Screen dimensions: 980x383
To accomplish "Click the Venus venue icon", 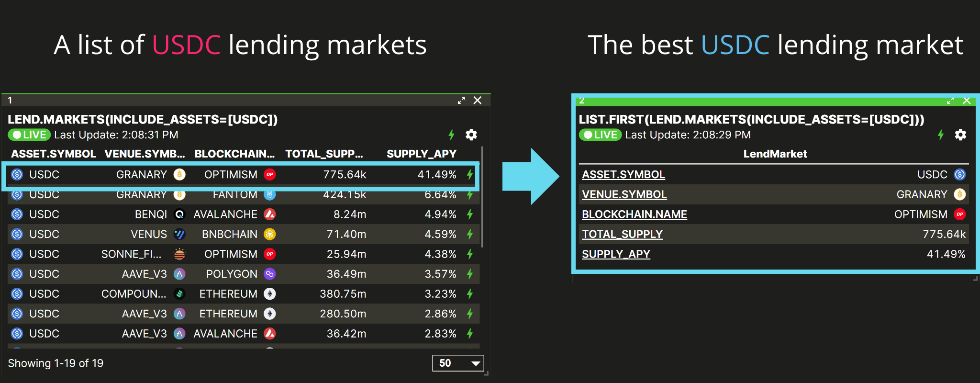I will 179,234.
